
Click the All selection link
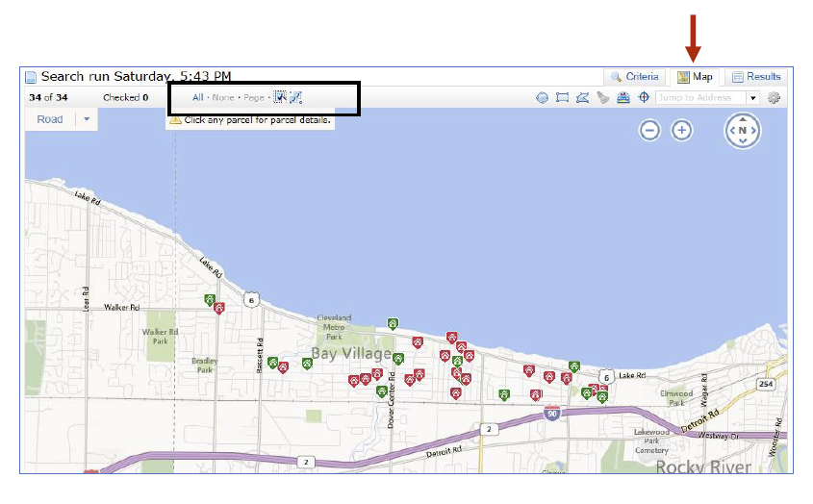pyautogui.click(x=198, y=97)
